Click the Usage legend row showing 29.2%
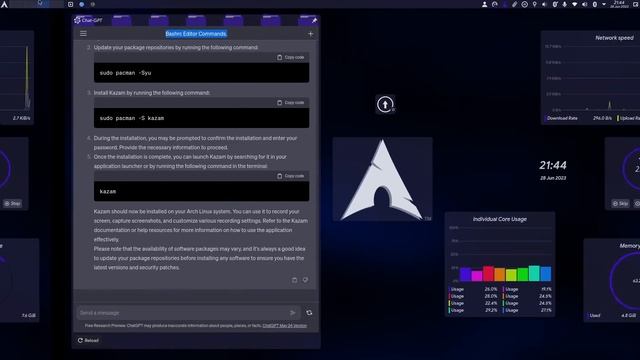The height and width of the screenshot is (360, 640). [x=473, y=310]
